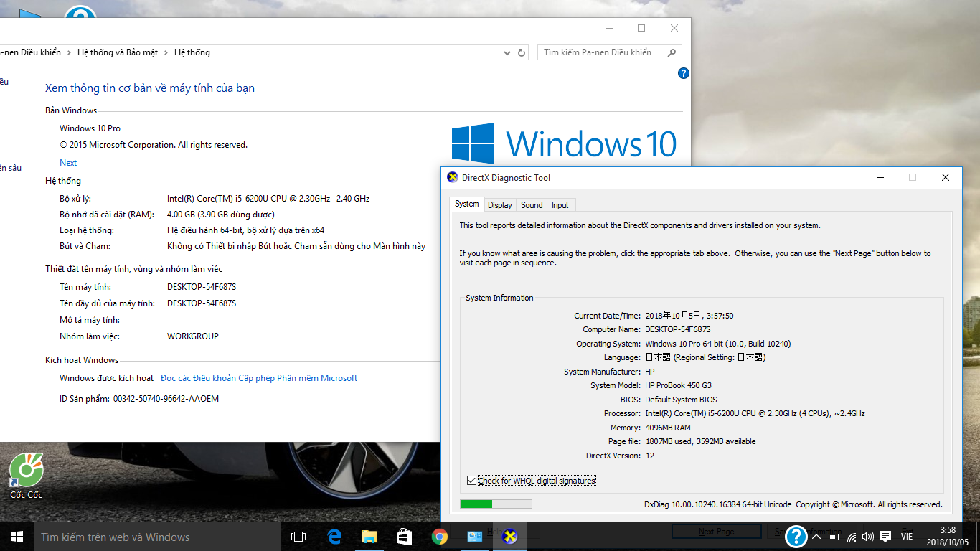Select the System tab in DirectX Diagnostic Tool
The width and height of the screenshot is (980, 551).
(x=466, y=204)
